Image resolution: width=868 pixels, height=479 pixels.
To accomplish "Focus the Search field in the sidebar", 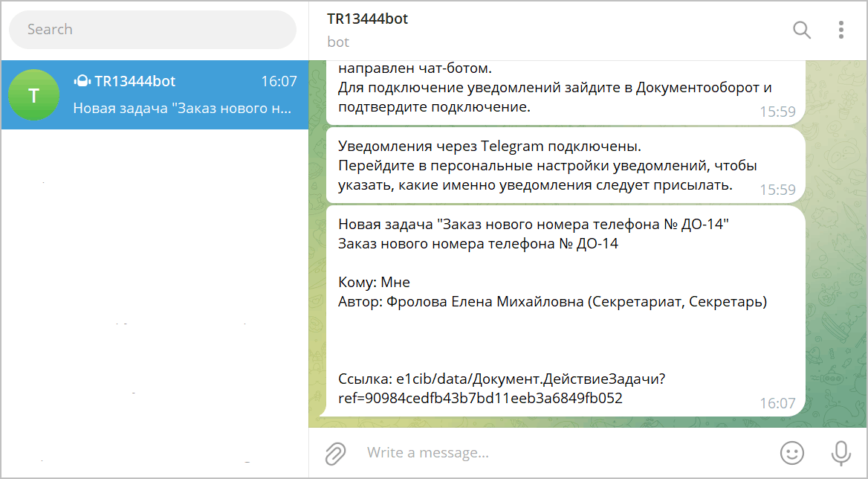I will tap(153, 29).
